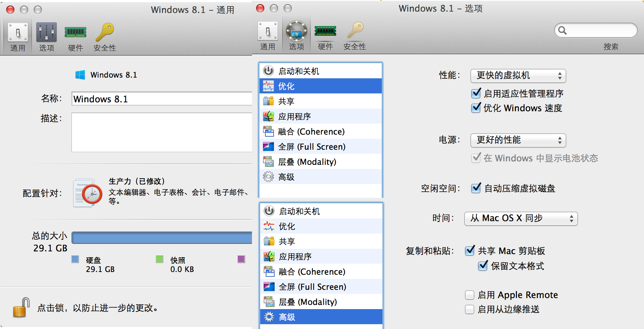Click the magnifier icon in search field

click(x=562, y=31)
